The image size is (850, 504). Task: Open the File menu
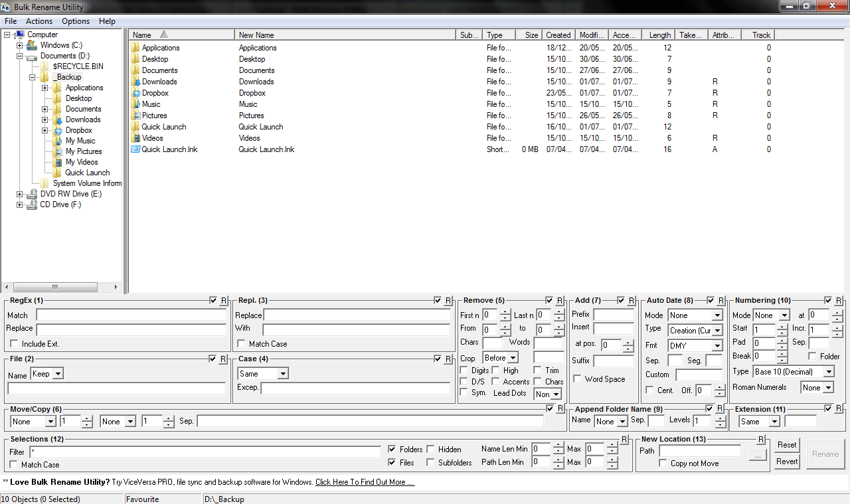click(x=11, y=21)
